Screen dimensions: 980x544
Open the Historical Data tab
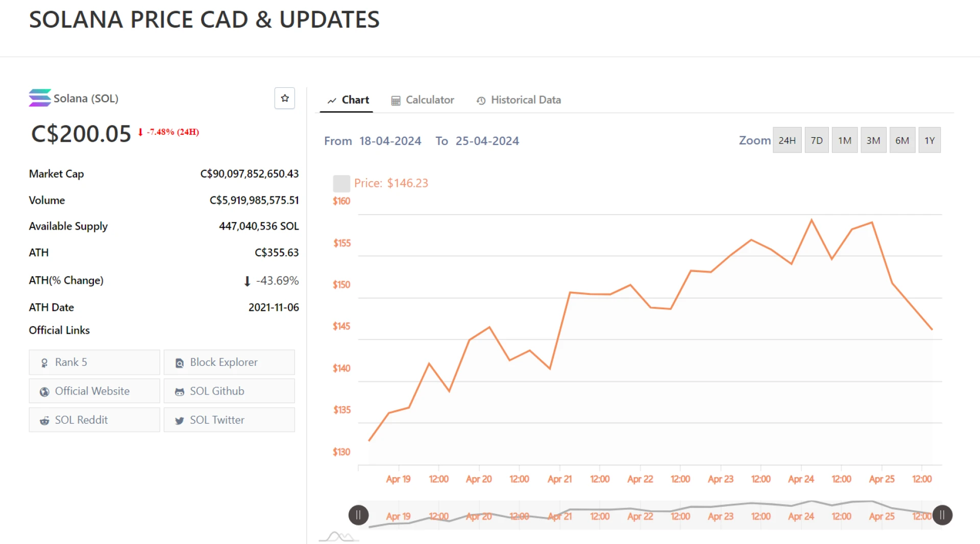coord(526,100)
